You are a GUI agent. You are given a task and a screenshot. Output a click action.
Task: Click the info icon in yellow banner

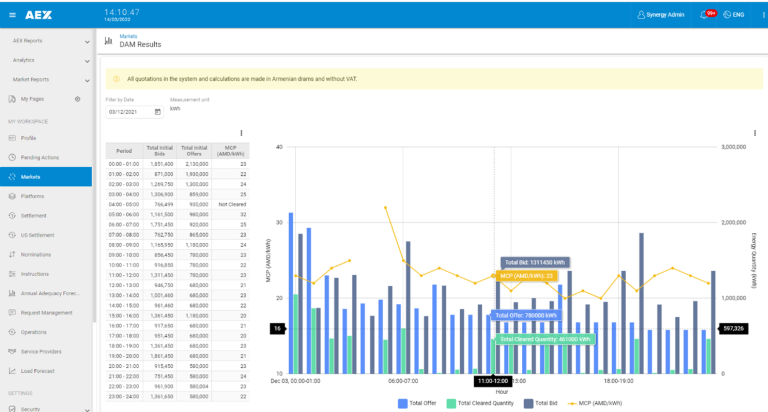117,79
